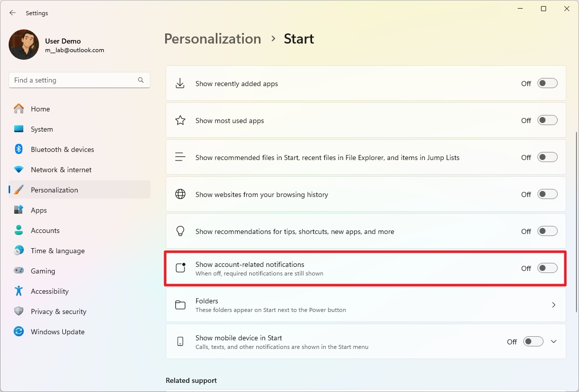Image resolution: width=579 pixels, height=392 pixels.
Task: Click the Bluetooth & devices icon
Action: click(19, 149)
